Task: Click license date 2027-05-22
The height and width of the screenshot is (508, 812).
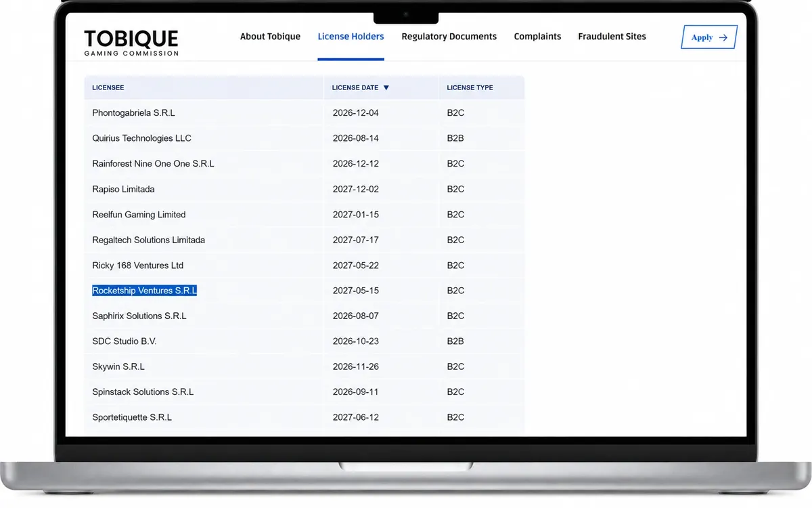Action: [x=356, y=266]
